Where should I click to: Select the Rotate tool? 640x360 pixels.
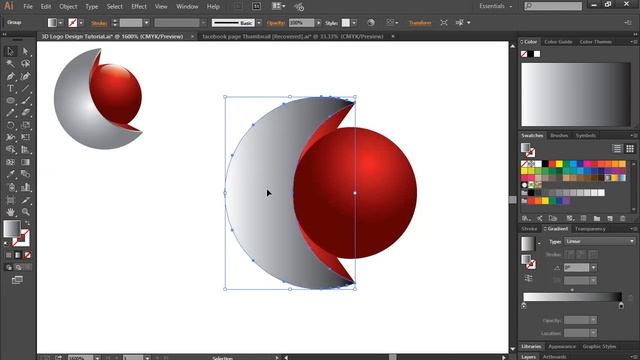10,125
